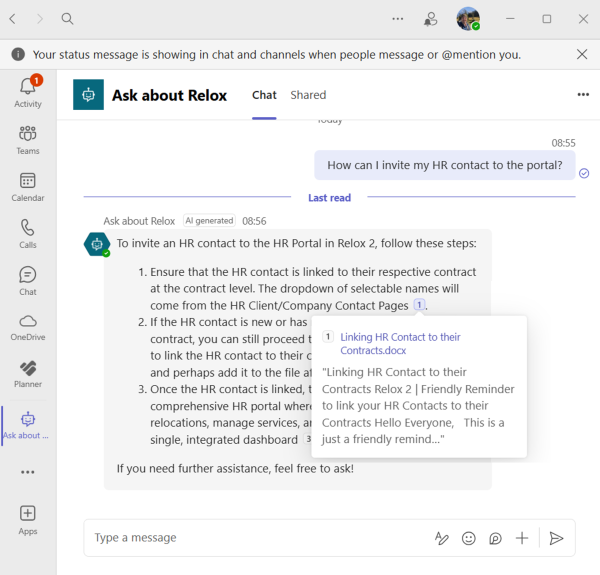Viewport: 600px width, 575px height.
Task: Open OneDrive from sidebar
Action: click(x=28, y=327)
